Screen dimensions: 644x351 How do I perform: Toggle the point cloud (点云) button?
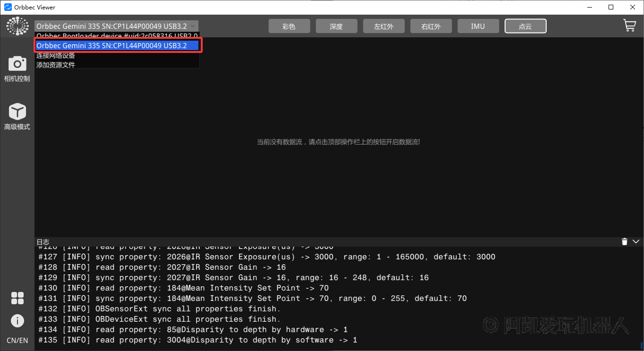525,26
